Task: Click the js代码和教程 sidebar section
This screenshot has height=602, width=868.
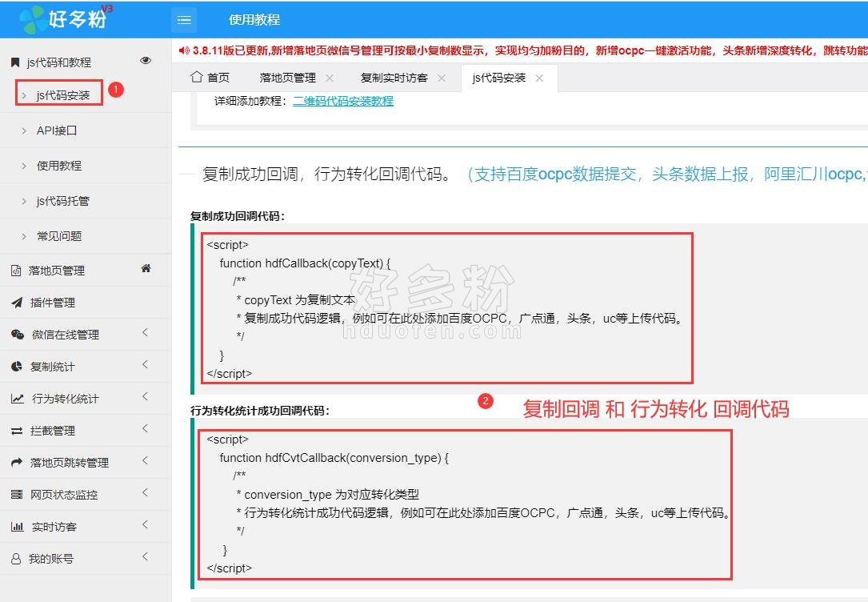Action: [x=58, y=62]
